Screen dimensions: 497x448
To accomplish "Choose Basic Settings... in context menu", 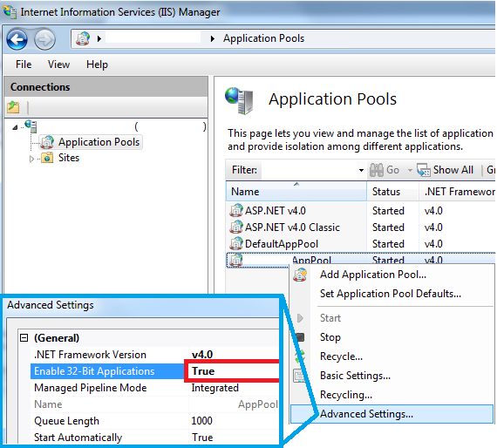I will tap(392, 376).
